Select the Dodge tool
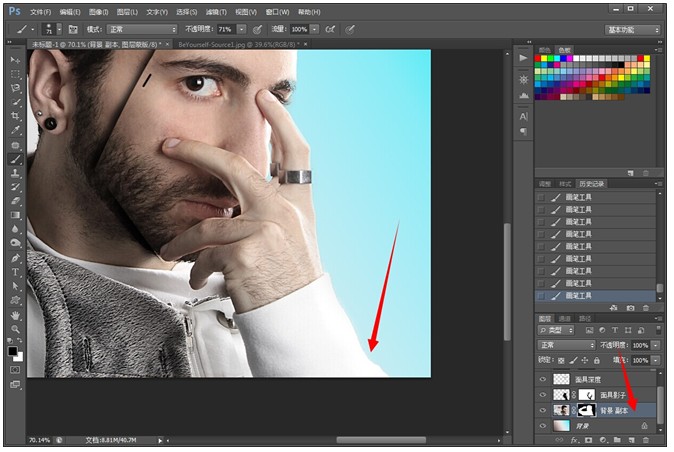Viewport: 674px width, 452px height. (x=15, y=243)
